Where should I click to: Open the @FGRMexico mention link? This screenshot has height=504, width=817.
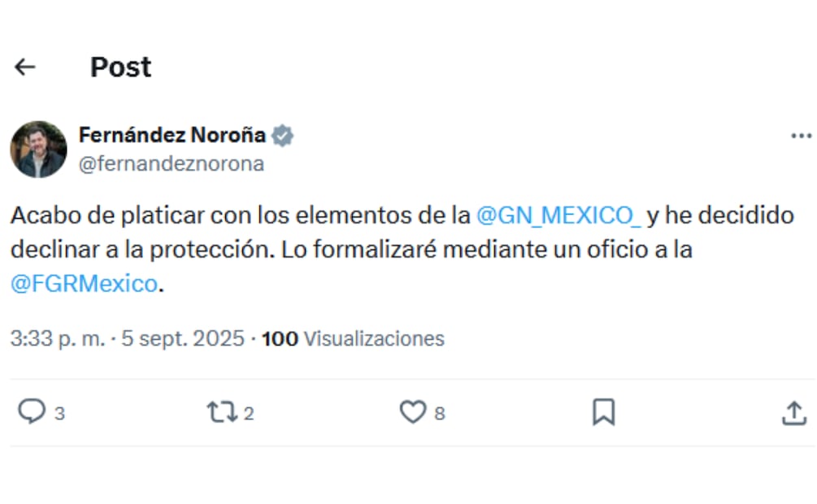click(83, 284)
